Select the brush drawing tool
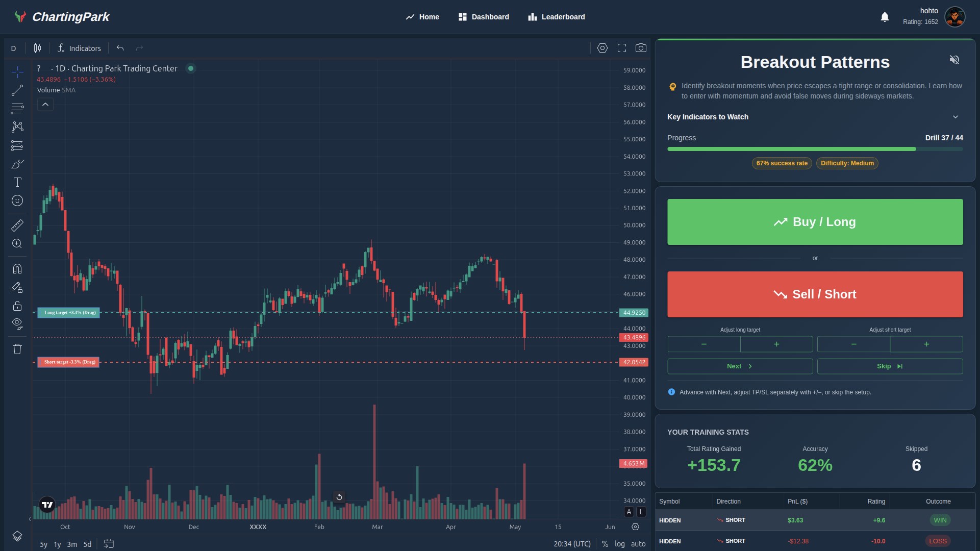This screenshot has height=551, width=980. pyautogui.click(x=17, y=164)
